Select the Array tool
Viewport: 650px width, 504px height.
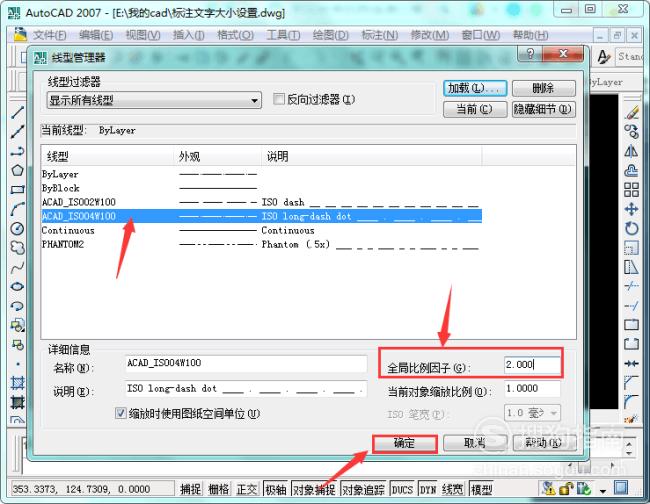click(631, 190)
